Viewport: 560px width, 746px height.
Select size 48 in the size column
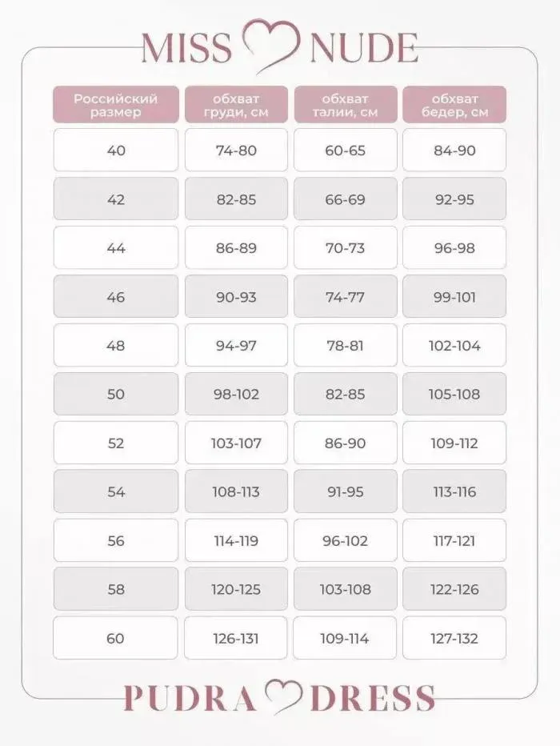[116, 345]
